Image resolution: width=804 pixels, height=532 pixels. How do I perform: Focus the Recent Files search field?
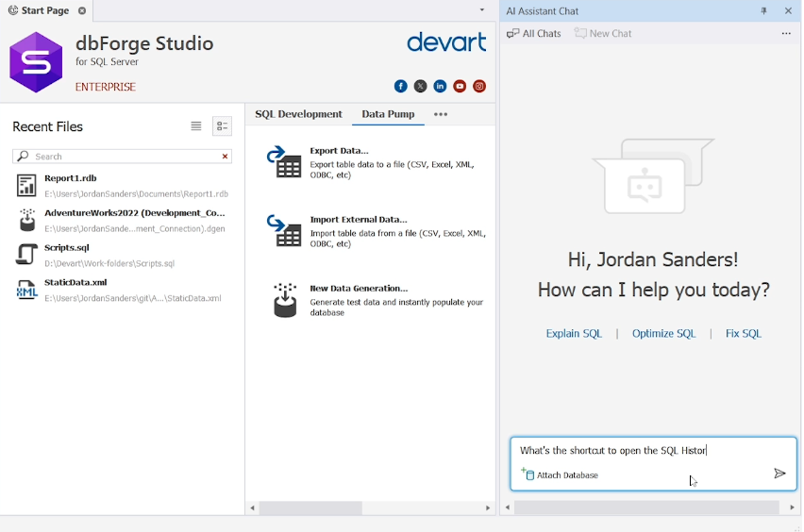(x=122, y=157)
